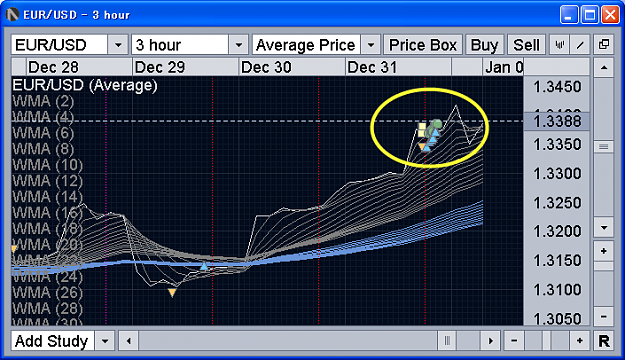Click the horizontal zoom out minus button
This screenshot has width=625, height=360.
click(x=514, y=341)
